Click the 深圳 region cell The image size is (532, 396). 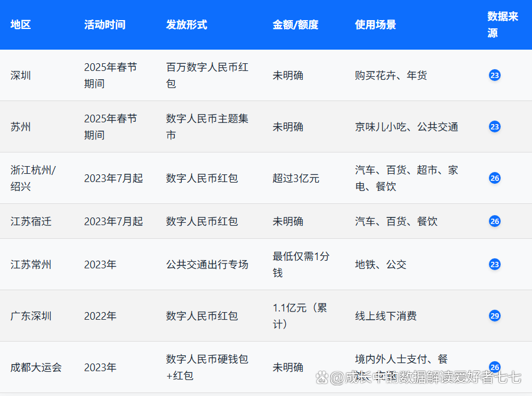(21, 75)
